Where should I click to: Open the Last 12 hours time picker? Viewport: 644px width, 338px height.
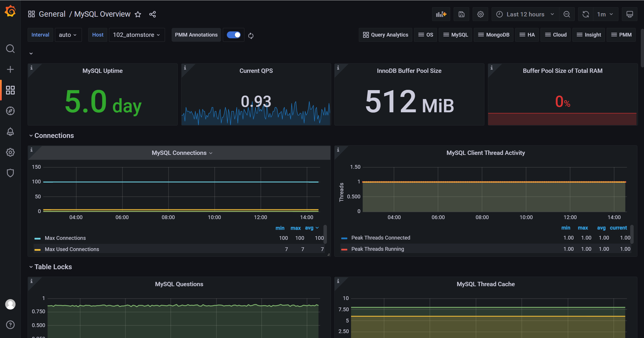[525, 14]
